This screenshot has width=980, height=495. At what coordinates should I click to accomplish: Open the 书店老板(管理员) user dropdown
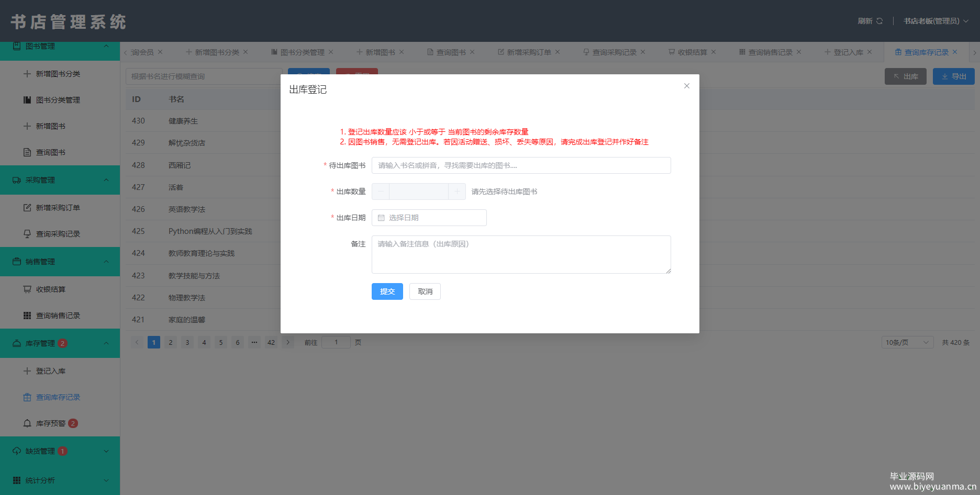pos(936,21)
